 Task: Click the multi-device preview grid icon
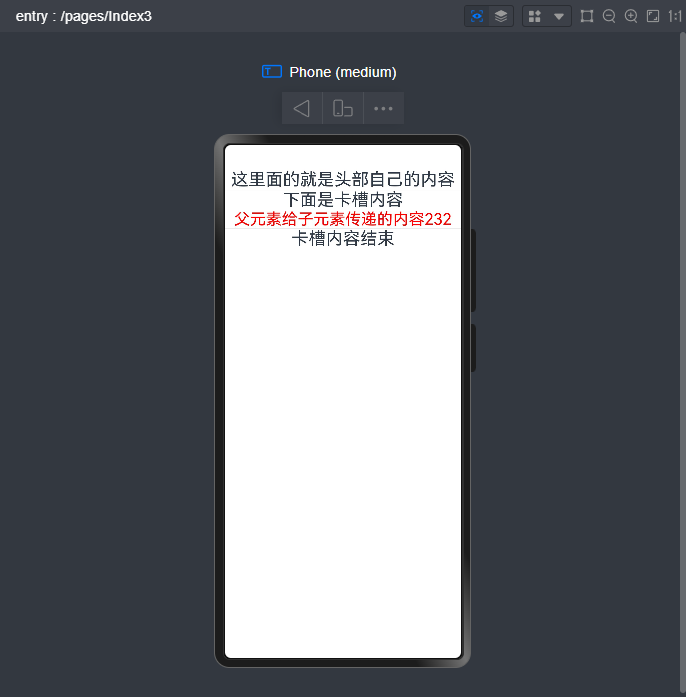click(x=534, y=16)
